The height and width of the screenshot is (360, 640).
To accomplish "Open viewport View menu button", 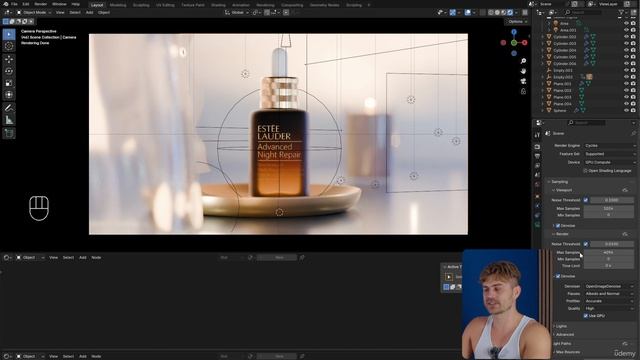I will [x=60, y=13].
